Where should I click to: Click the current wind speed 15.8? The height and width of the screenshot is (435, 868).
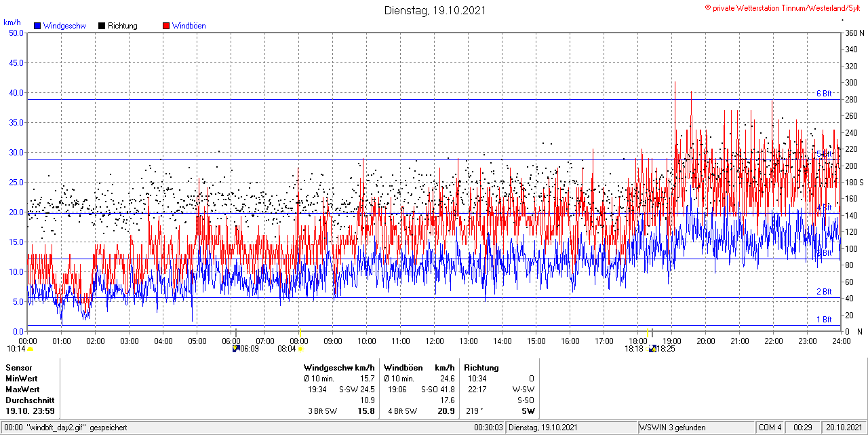tap(366, 411)
